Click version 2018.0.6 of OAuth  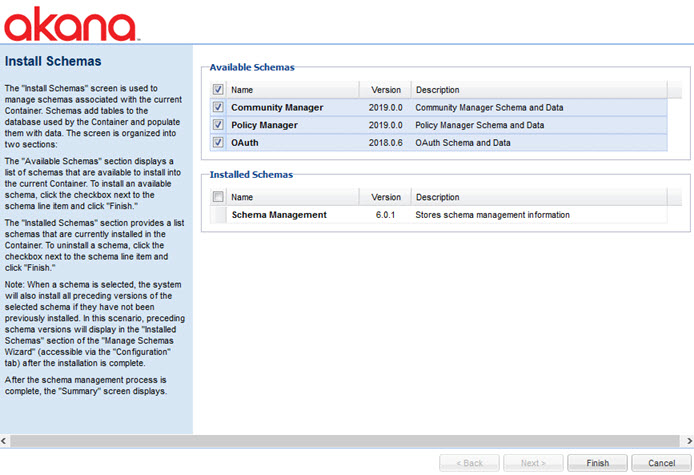point(386,143)
